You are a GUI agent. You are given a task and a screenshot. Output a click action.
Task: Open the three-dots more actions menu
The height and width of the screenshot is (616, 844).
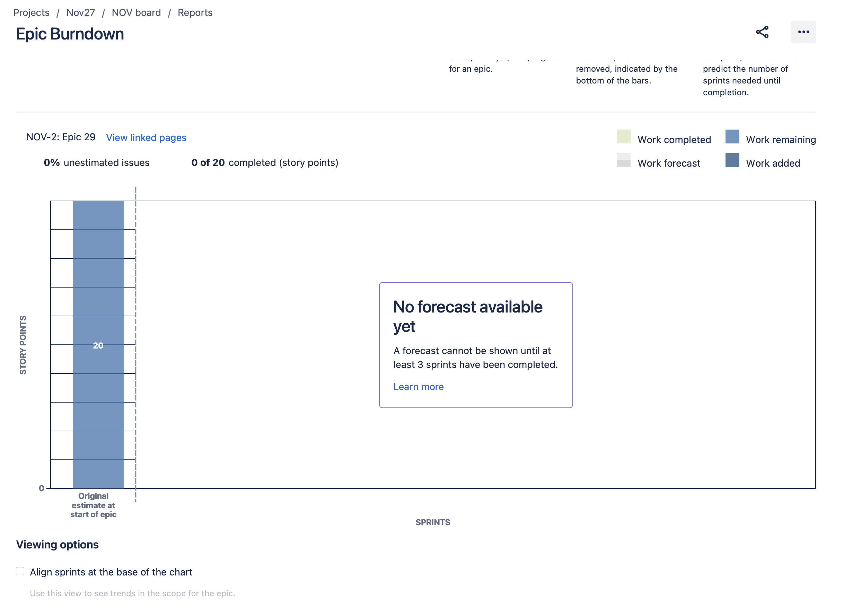click(803, 32)
